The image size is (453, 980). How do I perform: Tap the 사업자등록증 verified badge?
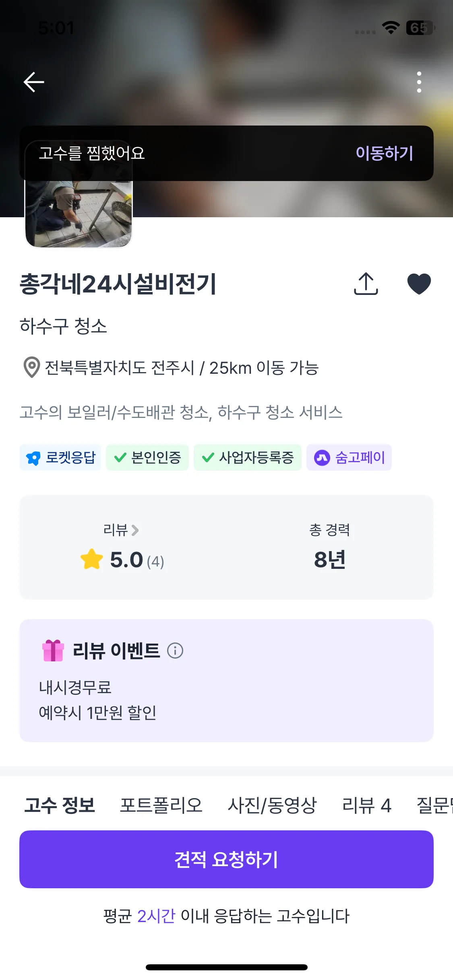tap(248, 457)
